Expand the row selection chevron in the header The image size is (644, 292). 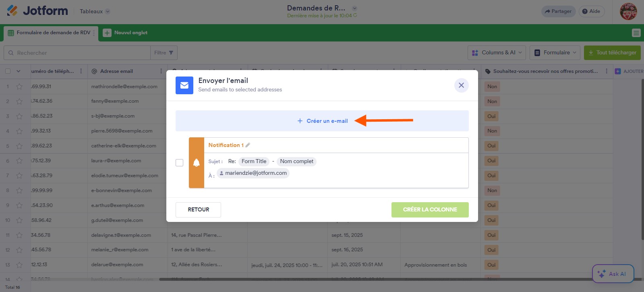18,71
